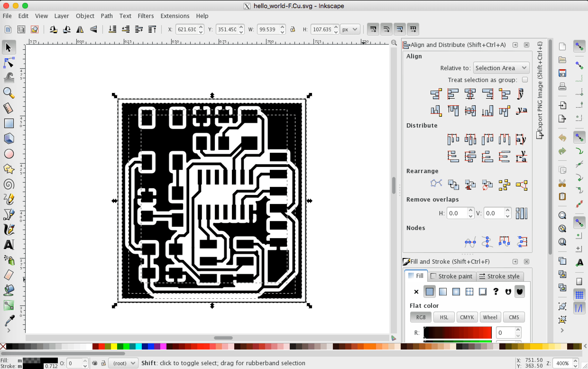Flip selection horizontally in toolbar
This screenshot has width=588, height=369.
(80, 30)
